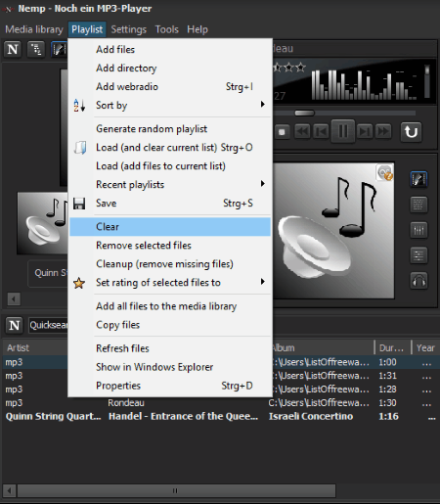Choose Refresh files
This screenshot has width=440, height=504.
coord(170,348)
